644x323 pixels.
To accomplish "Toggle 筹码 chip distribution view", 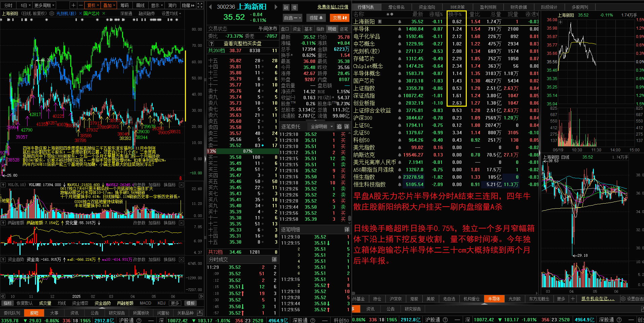I will click(124, 5).
